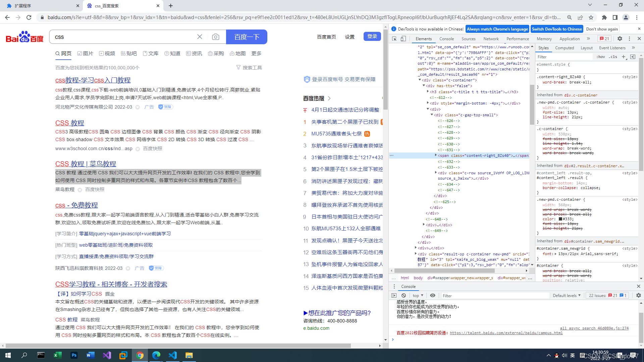Open 搜索工具 search tools filter
Viewport: 644px width, 362px height.
tap(249, 68)
